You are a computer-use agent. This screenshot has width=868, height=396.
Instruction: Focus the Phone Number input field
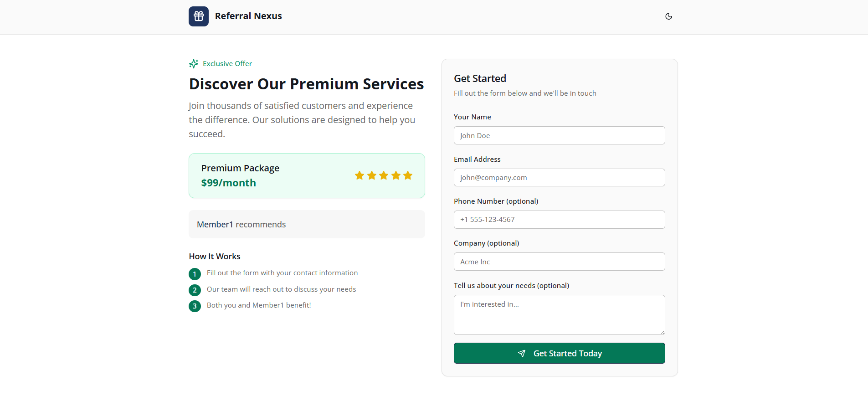point(560,220)
